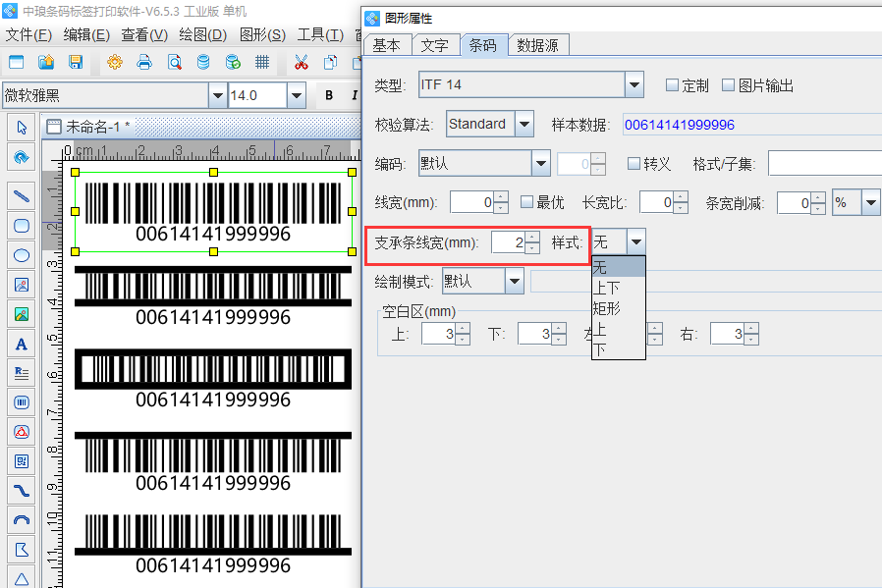Pick 上下 in the style list

coord(607,288)
